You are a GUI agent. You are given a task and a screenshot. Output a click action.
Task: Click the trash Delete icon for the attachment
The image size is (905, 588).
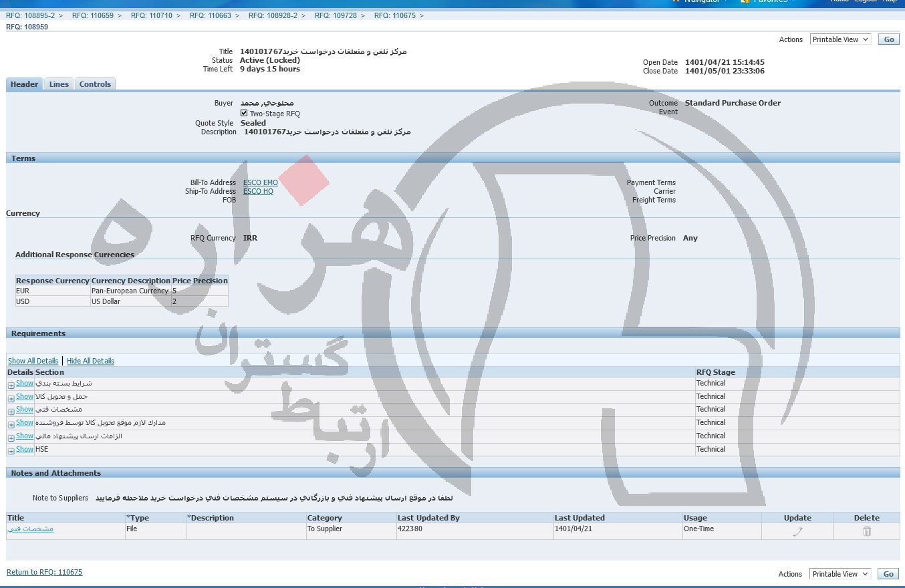click(x=867, y=531)
